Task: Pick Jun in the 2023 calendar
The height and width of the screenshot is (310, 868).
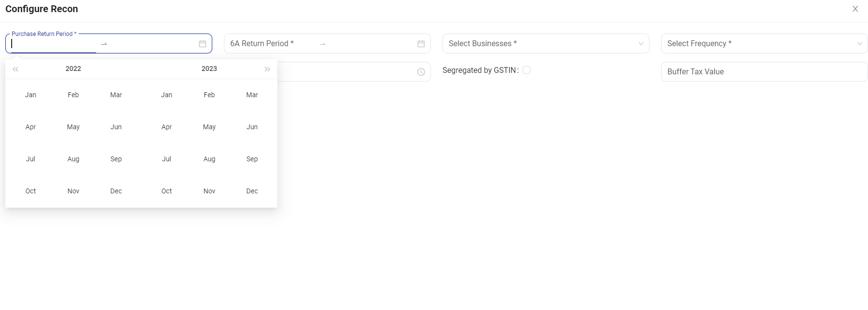Action: click(x=252, y=127)
